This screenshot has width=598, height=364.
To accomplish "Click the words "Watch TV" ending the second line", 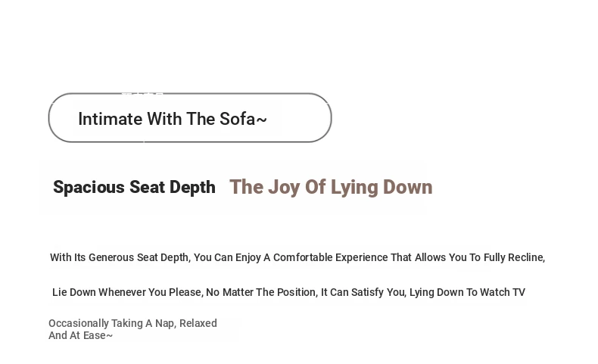I will [x=503, y=292].
